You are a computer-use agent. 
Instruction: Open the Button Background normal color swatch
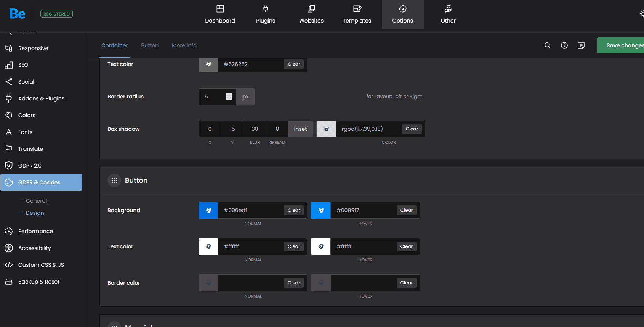[x=208, y=210]
